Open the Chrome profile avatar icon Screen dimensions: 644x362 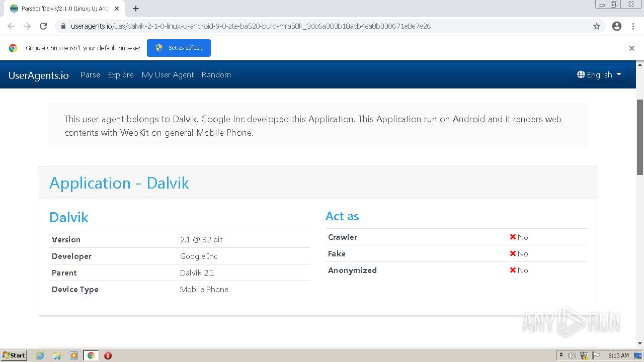pos(617,26)
